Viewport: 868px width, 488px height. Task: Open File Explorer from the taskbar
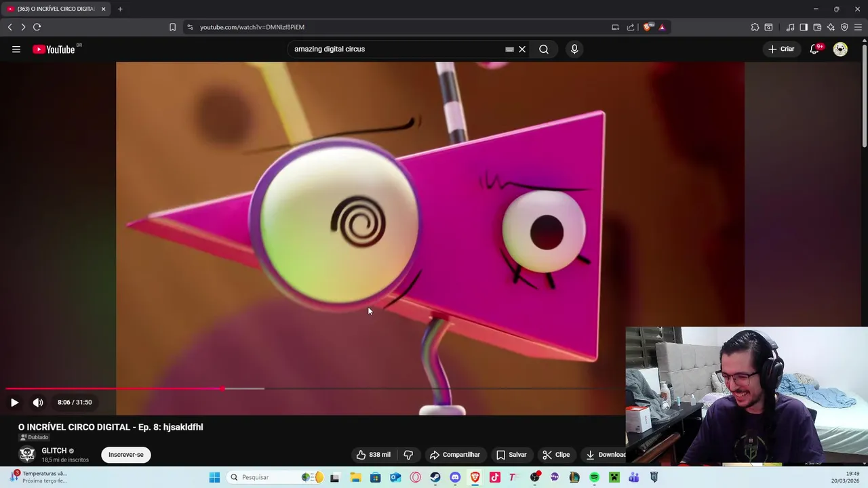click(355, 477)
